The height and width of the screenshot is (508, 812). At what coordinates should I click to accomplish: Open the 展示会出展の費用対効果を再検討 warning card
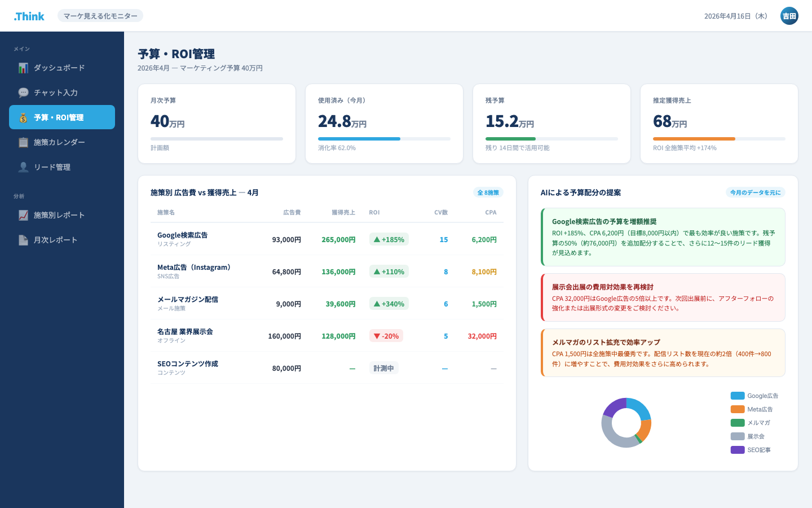[663, 297]
